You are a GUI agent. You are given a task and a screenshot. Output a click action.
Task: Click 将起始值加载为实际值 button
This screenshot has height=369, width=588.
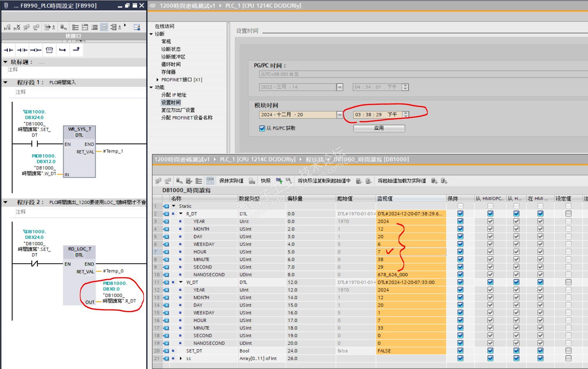pyautogui.click(x=402, y=181)
